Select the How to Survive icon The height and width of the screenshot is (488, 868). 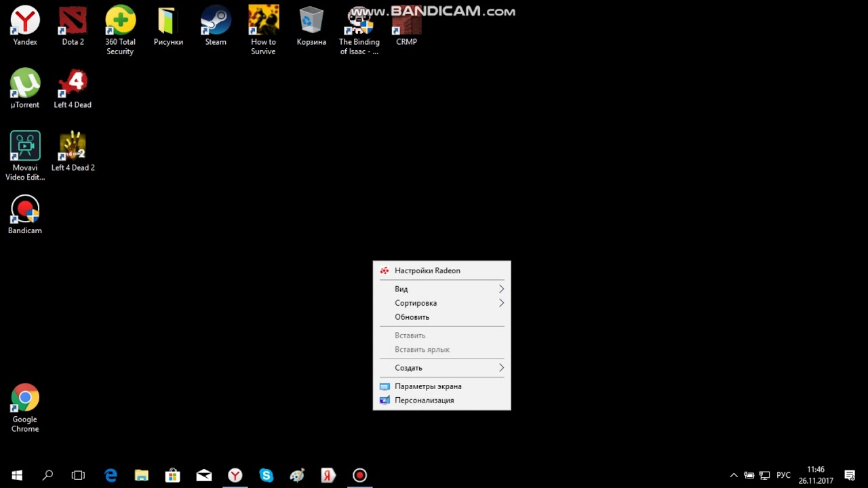coord(263,31)
